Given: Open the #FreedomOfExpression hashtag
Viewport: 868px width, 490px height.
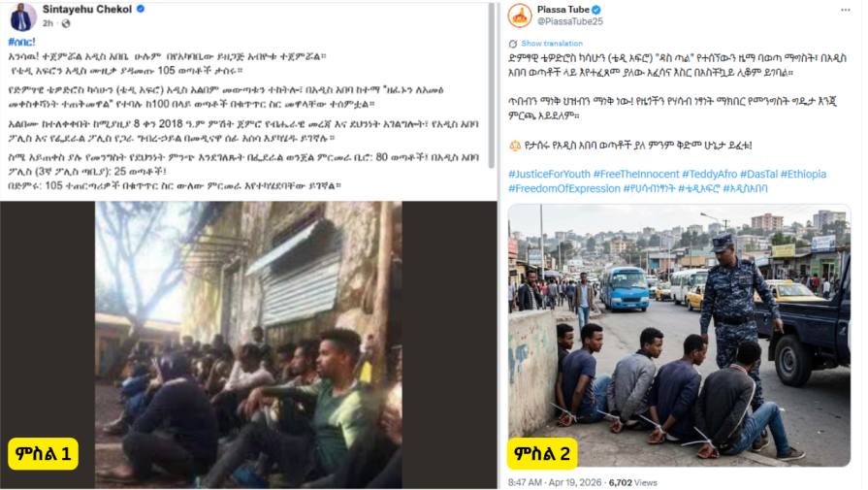Looking at the screenshot, I should 564,188.
